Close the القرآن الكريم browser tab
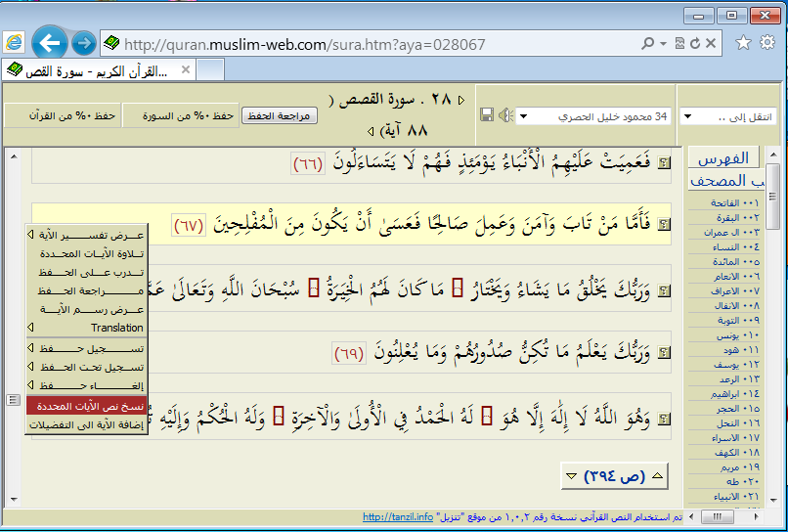The image size is (788, 532). [x=186, y=69]
